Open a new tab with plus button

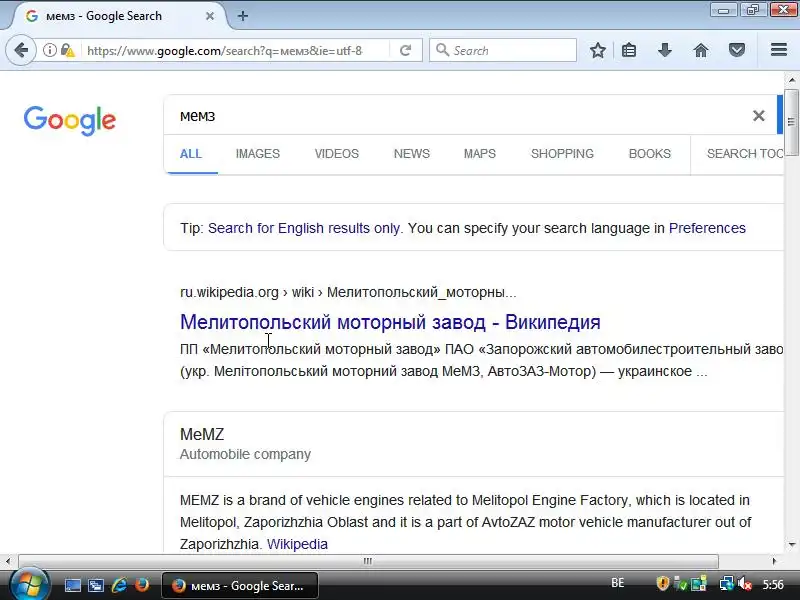243,16
